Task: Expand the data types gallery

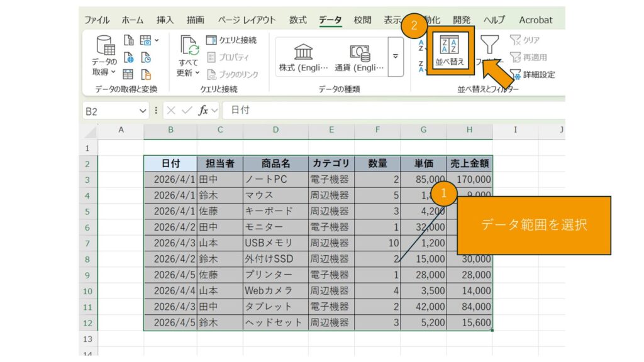Action: pos(396,57)
